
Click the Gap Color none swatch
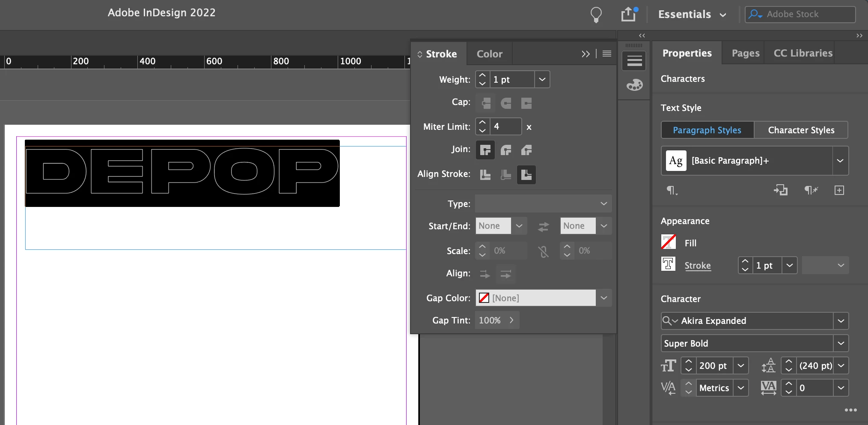(484, 298)
